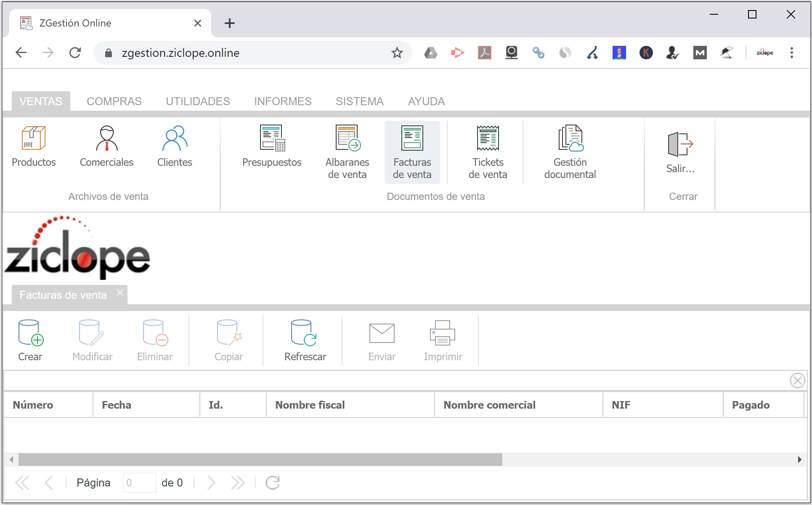812x505 pixels.
Task: Sort by the Nombre fiscal column
Action: 350,405
